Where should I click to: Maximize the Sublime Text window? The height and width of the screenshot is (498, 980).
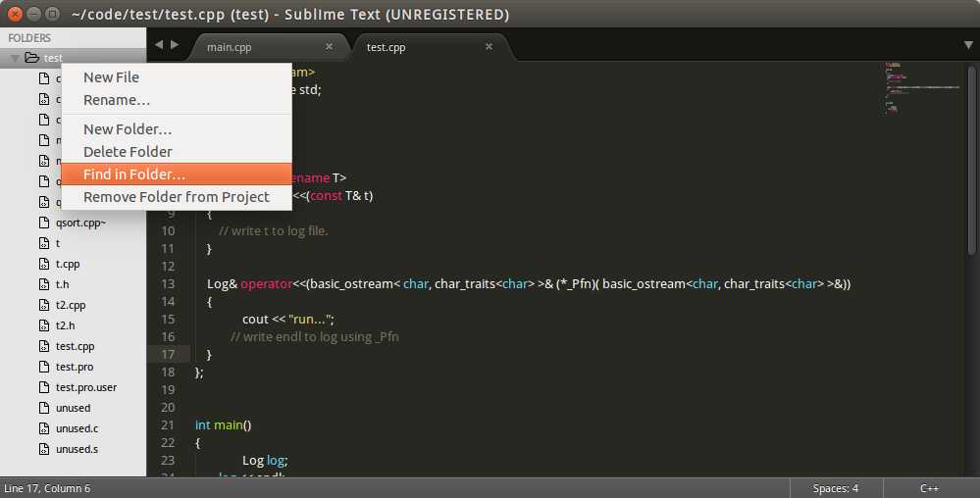pos(53,13)
